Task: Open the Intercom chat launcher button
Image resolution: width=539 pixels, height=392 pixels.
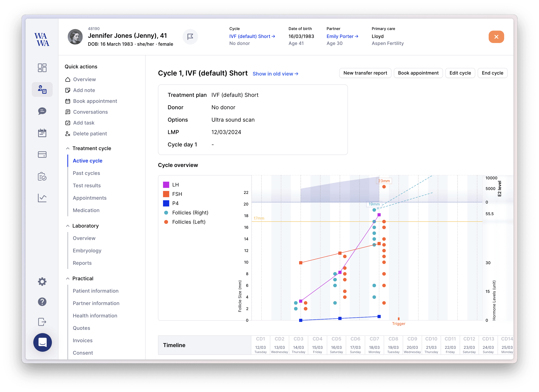Action: click(x=43, y=342)
